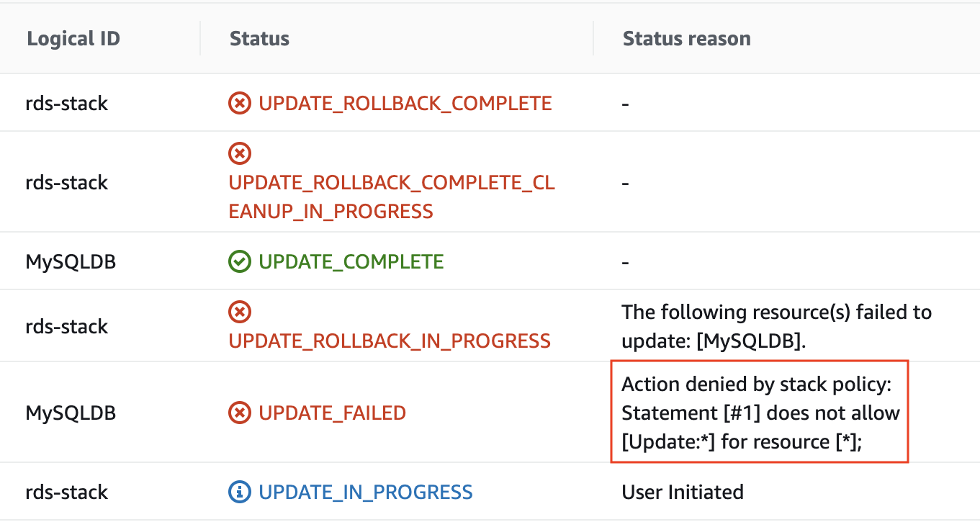Select the red failure icon next to UPDATE_FAILED
The width and height of the screenshot is (980, 522).
tap(239, 413)
